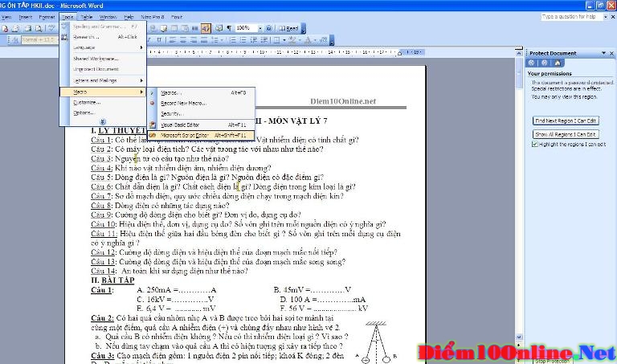Click the Increase Indent icon
The image size is (617, 364).
(x=264, y=39)
